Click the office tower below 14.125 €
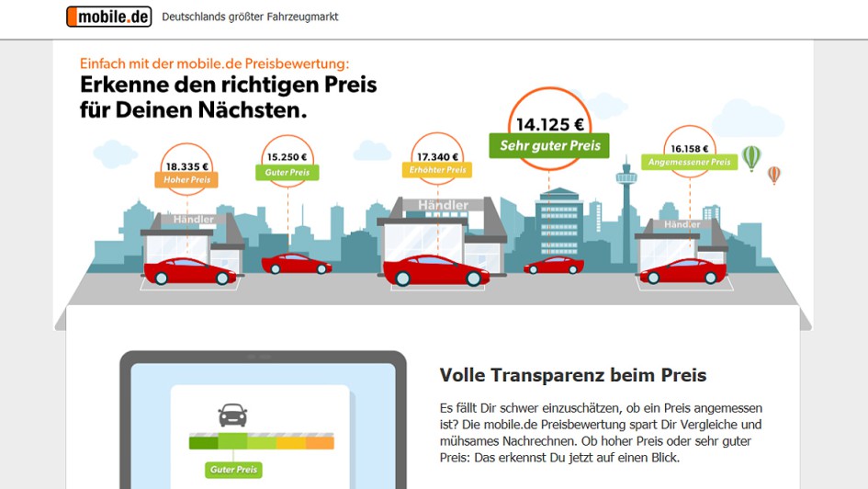Screen dimensions: 868x489 (559, 222)
